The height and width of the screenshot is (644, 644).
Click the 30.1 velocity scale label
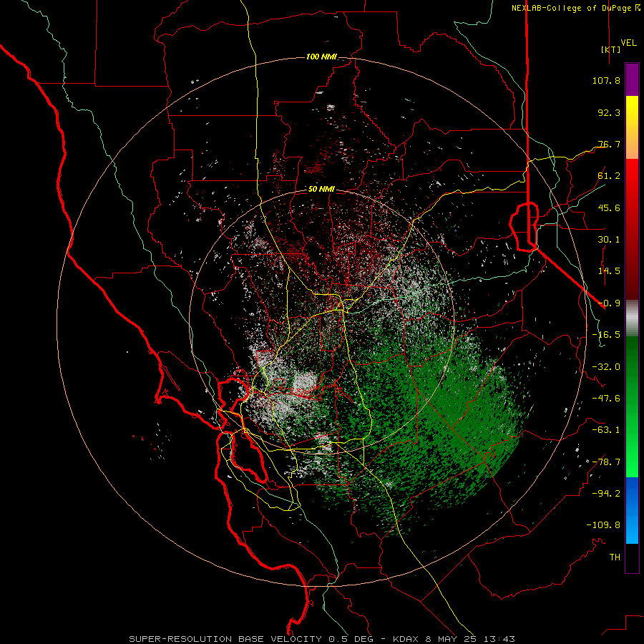(609, 240)
